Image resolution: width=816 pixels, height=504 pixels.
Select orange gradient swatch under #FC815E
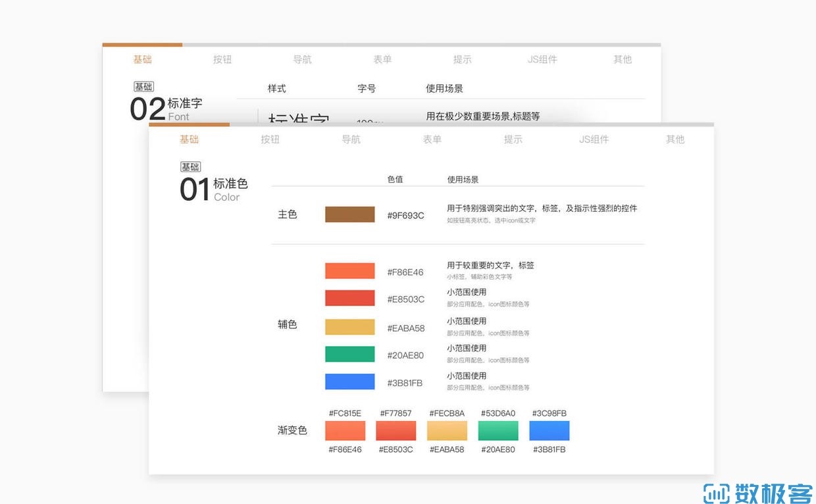(345, 431)
